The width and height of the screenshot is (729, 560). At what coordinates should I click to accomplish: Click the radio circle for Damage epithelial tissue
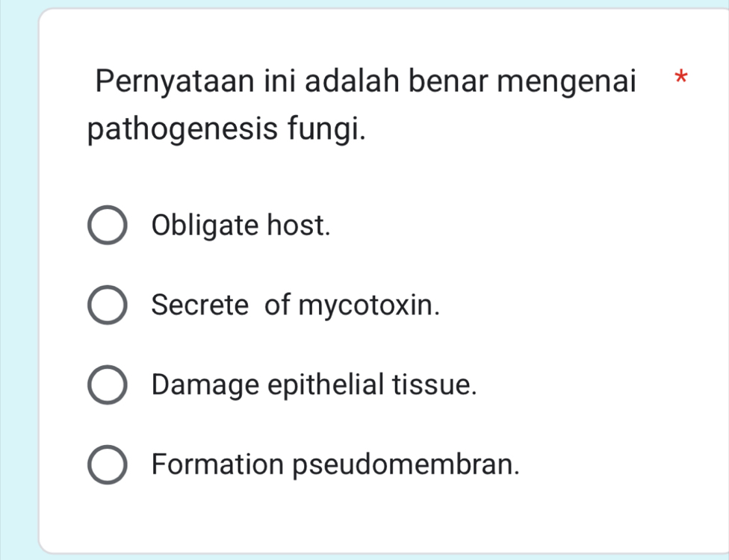click(107, 385)
